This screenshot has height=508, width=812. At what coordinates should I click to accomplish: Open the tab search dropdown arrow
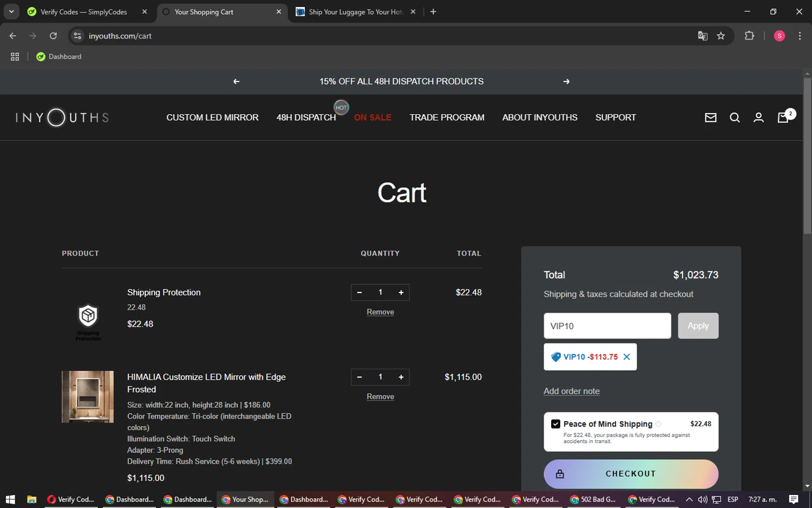(11, 11)
